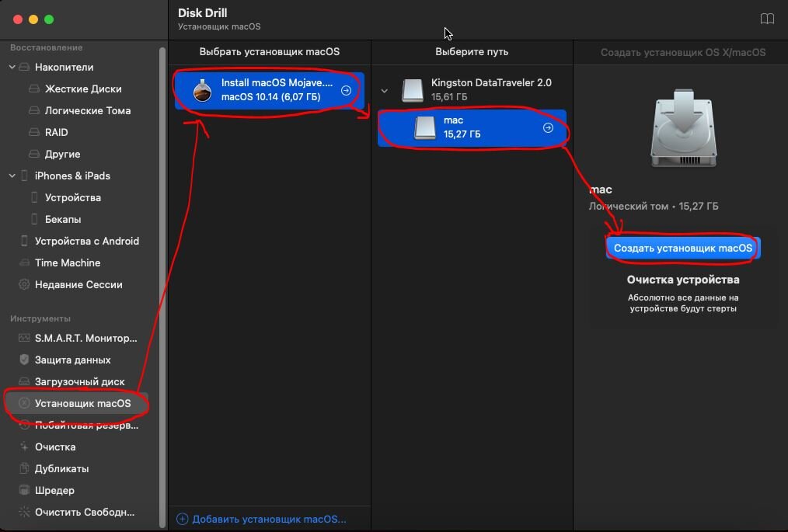The height and width of the screenshot is (532, 788).
Task: Click the Накопители label
Action: pos(64,67)
